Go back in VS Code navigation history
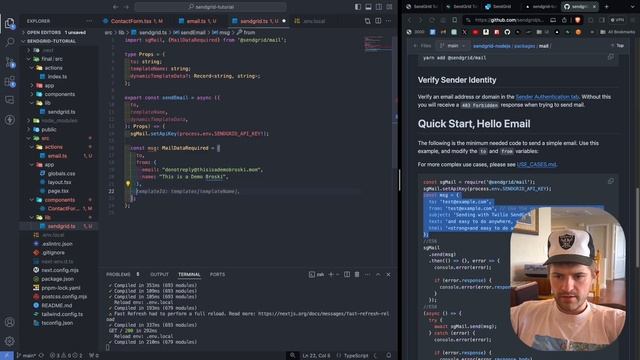Image resolution: width=640 pixels, height=360 pixels. click(x=116, y=7)
